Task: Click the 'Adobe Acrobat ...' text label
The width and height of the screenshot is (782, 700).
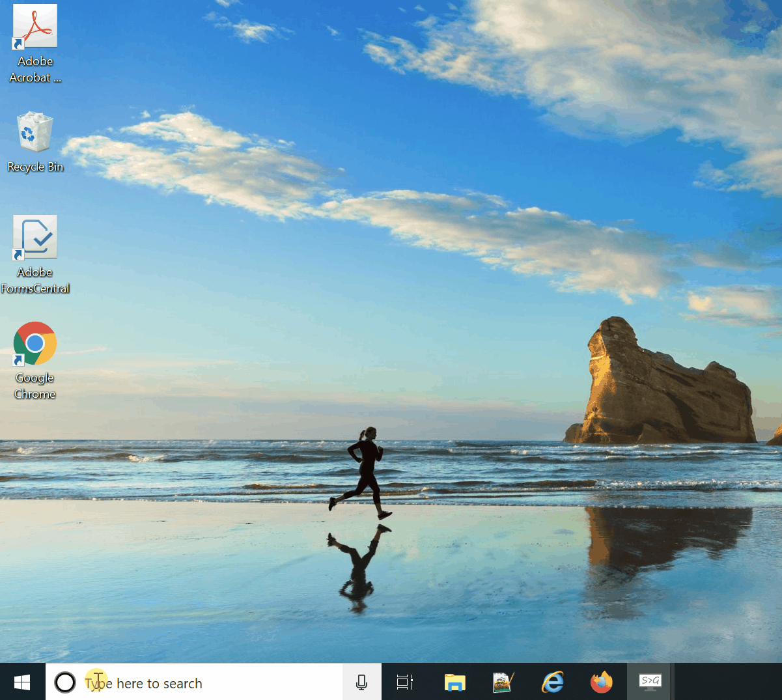Action: click(35, 69)
